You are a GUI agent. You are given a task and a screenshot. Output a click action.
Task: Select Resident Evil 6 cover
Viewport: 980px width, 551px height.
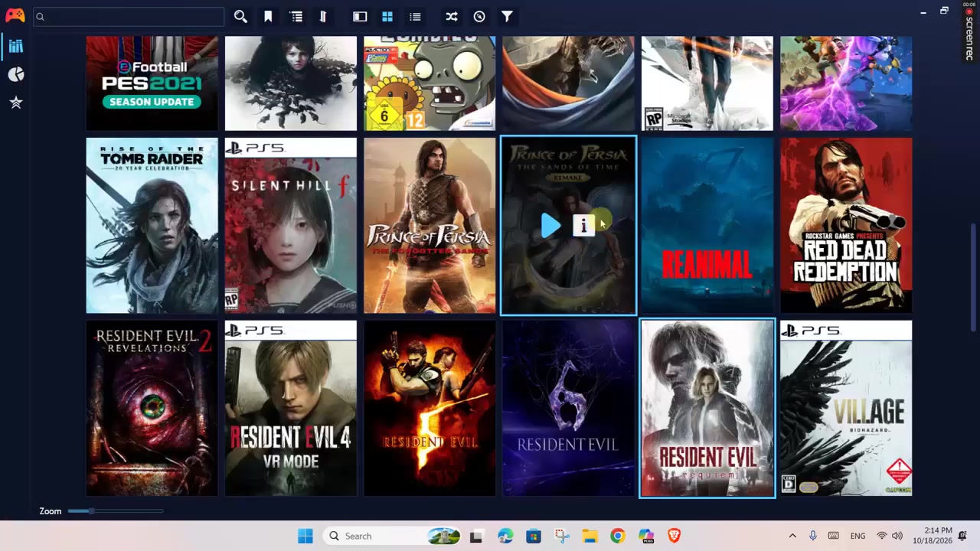568,409
